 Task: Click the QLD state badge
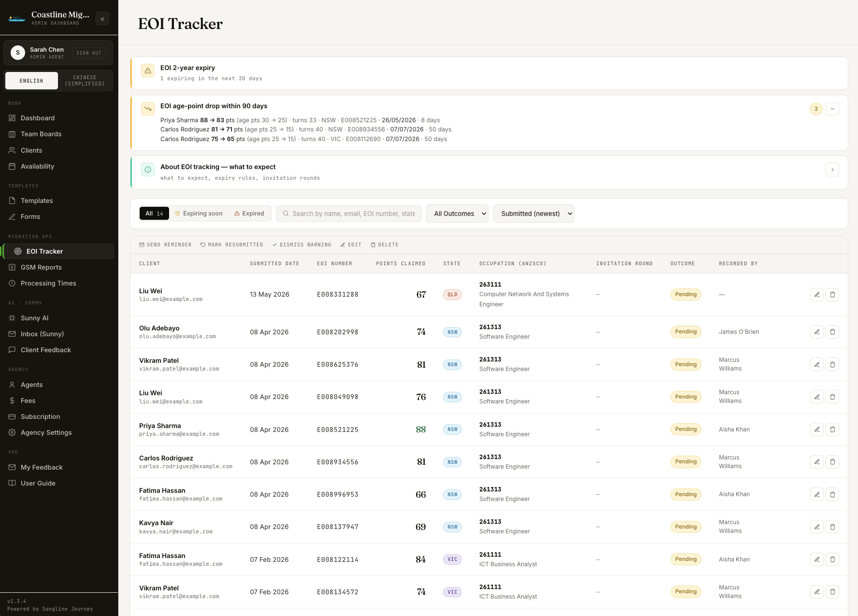click(452, 295)
